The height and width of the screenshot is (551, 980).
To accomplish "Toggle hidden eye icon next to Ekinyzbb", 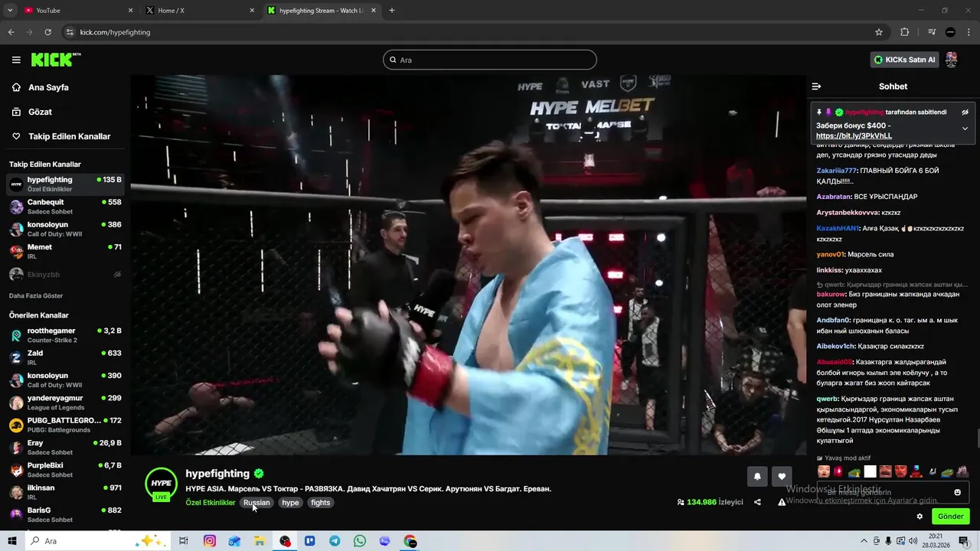I will point(117,274).
